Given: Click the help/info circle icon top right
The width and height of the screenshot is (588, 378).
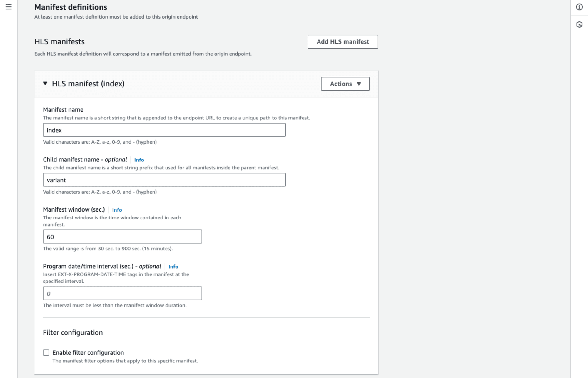Looking at the screenshot, I should [x=579, y=7].
